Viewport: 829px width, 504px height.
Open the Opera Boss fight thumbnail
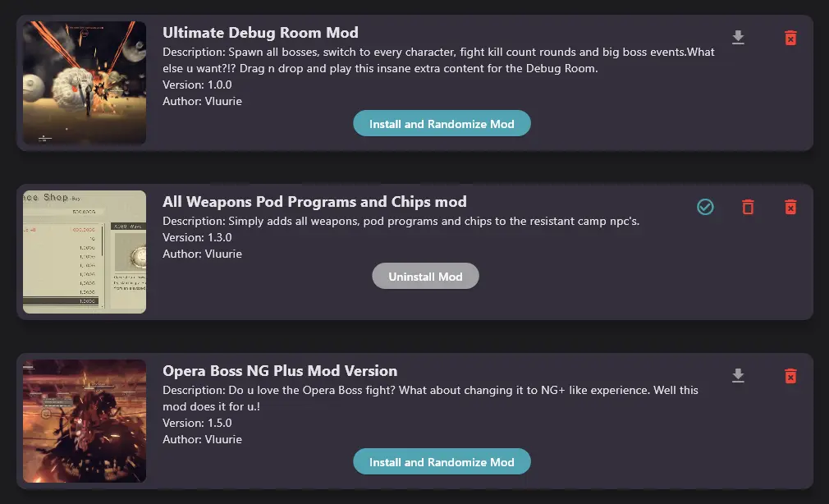point(85,421)
